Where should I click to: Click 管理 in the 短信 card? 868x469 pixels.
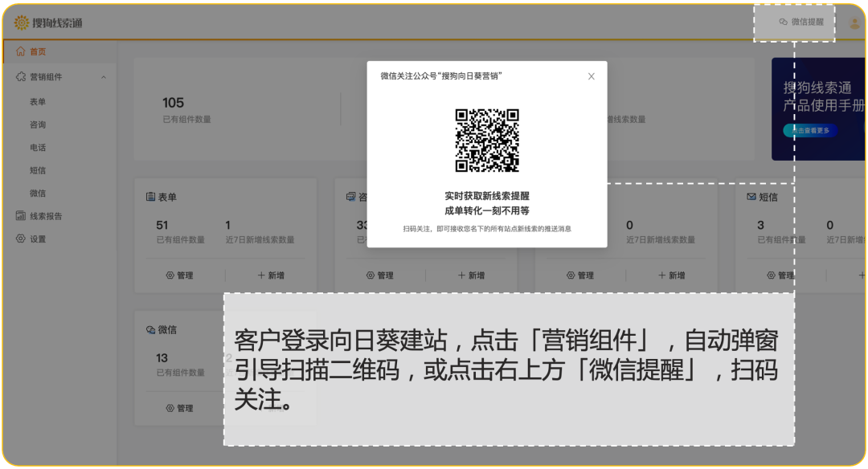pos(780,275)
